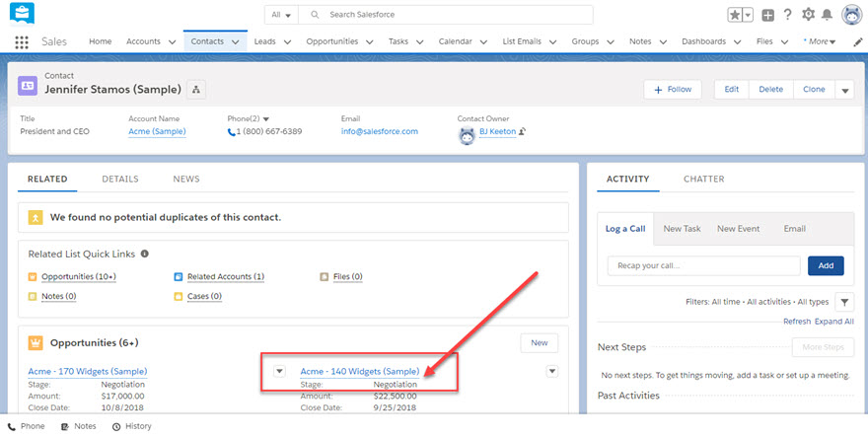This screenshot has height=438, width=868.
Task: Switch to the Chatter tab
Action: click(x=703, y=179)
